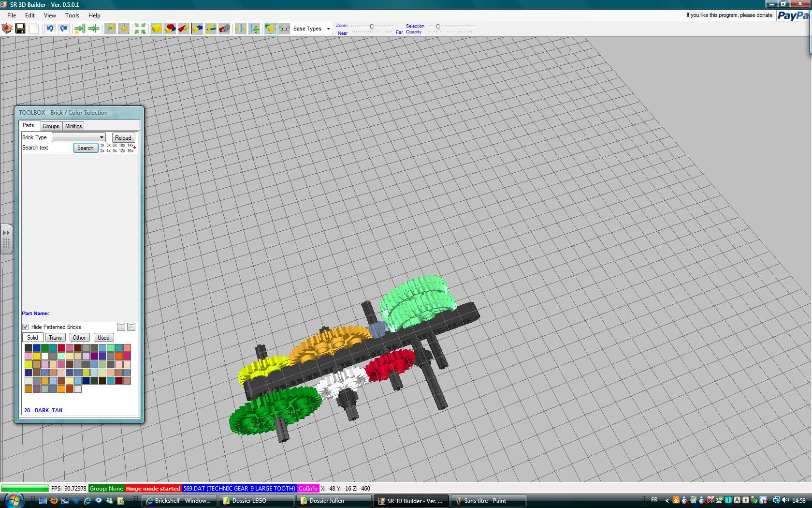Select the 1x size filter
812x508 pixels.
102,145
